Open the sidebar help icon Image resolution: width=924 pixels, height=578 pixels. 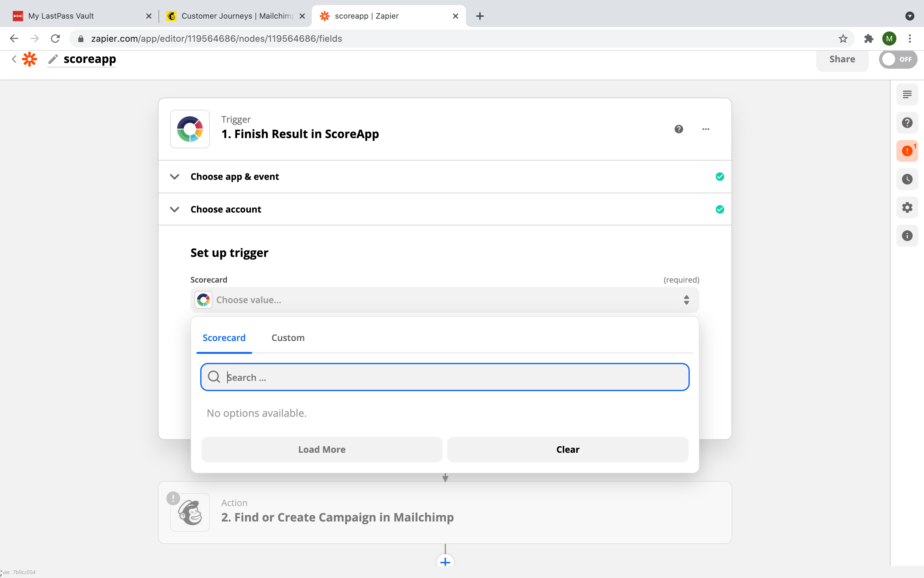907,123
